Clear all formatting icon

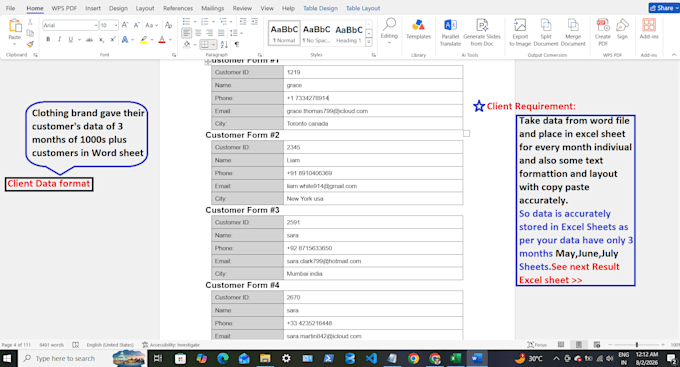[x=169, y=25]
